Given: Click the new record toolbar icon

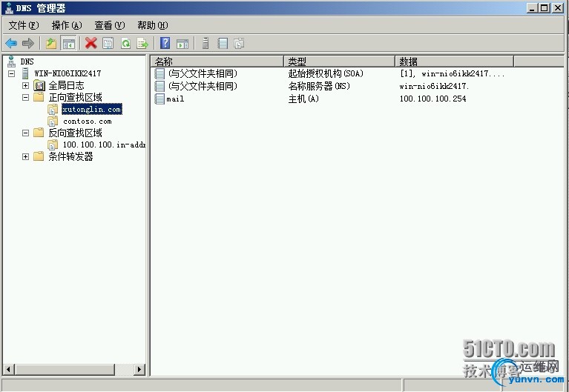Looking at the screenshot, I should pyautogui.click(x=223, y=44).
